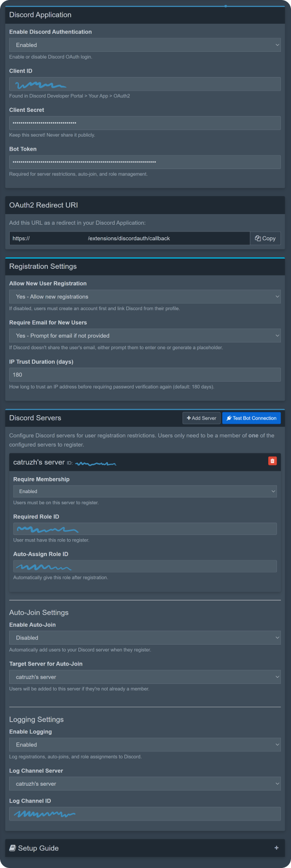The image size is (291, 868).
Task: Click the IP Trust Duration field
Action: 145,375
